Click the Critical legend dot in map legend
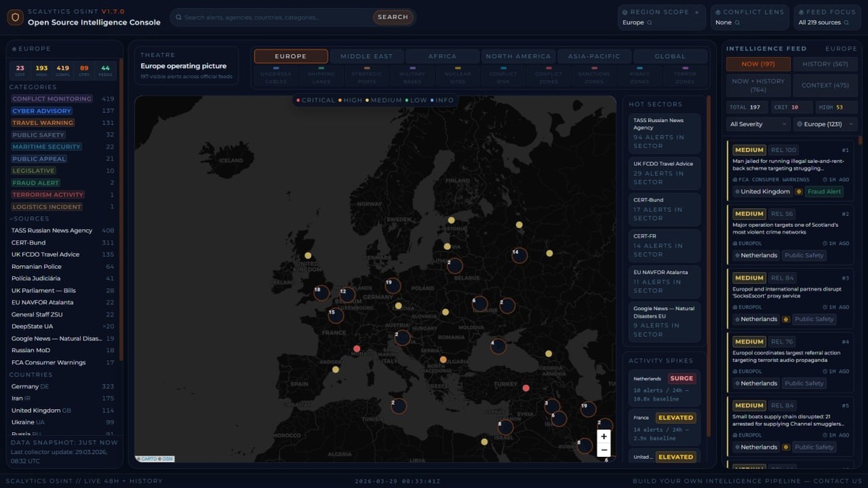This screenshot has height=488, width=868. pos(298,100)
